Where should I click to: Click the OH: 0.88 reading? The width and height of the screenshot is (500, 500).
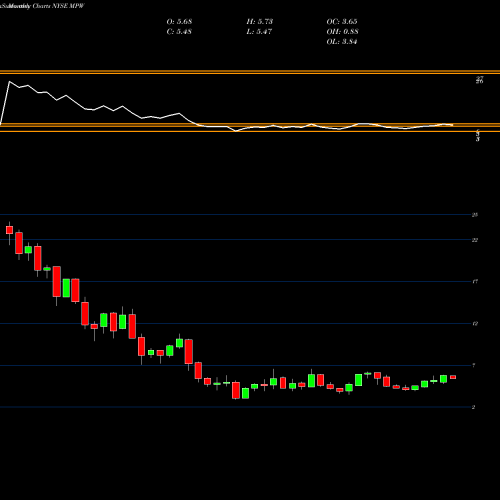pos(342,32)
